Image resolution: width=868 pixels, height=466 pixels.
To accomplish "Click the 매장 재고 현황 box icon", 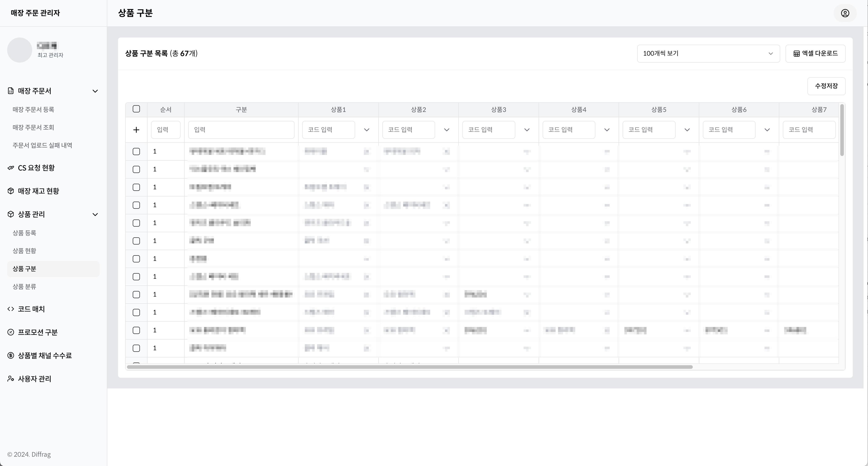I will click(11, 191).
